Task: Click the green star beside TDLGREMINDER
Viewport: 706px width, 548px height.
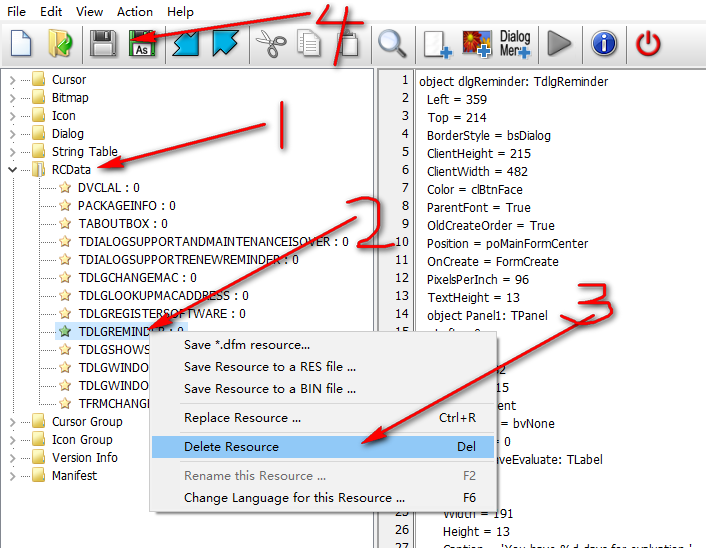Action: [x=65, y=331]
